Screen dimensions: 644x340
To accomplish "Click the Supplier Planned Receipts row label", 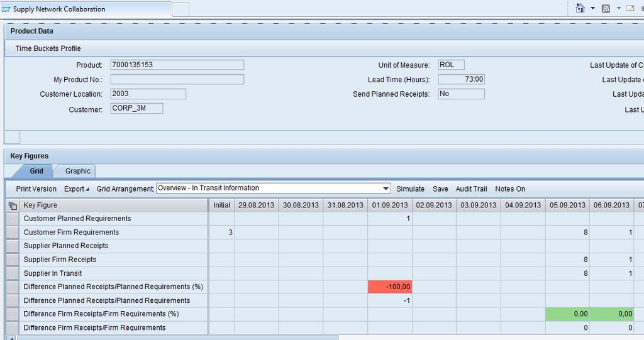I will point(66,246).
